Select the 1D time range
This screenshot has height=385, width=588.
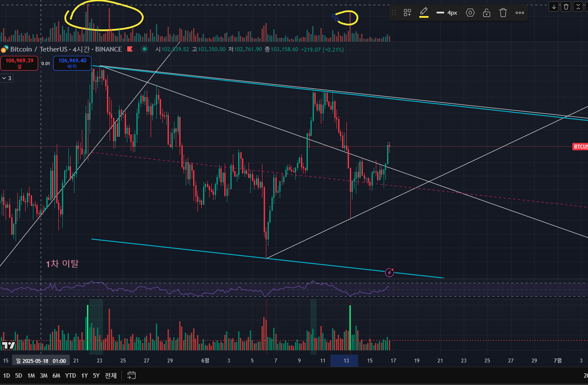tap(6, 375)
